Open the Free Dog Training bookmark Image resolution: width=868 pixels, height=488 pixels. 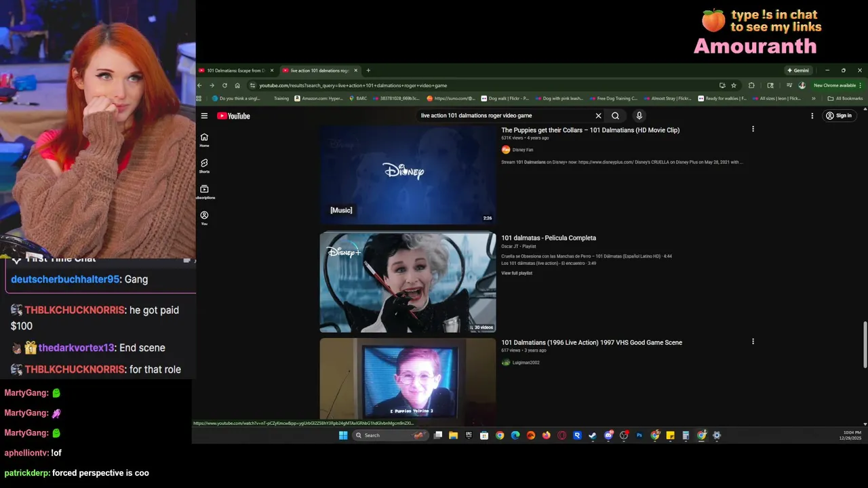click(613, 98)
